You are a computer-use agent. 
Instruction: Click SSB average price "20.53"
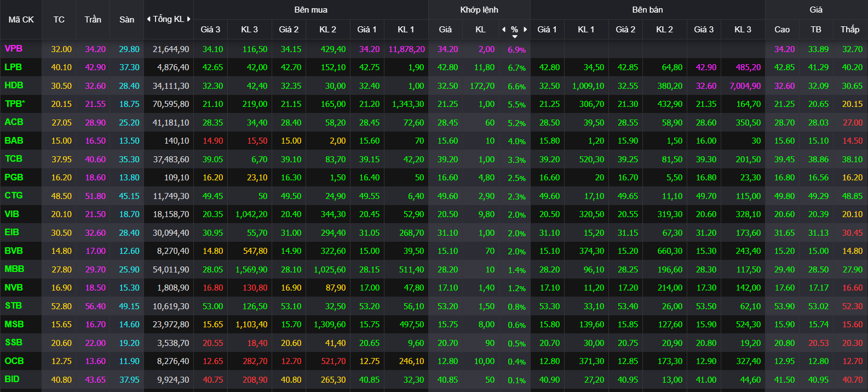(818, 343)
